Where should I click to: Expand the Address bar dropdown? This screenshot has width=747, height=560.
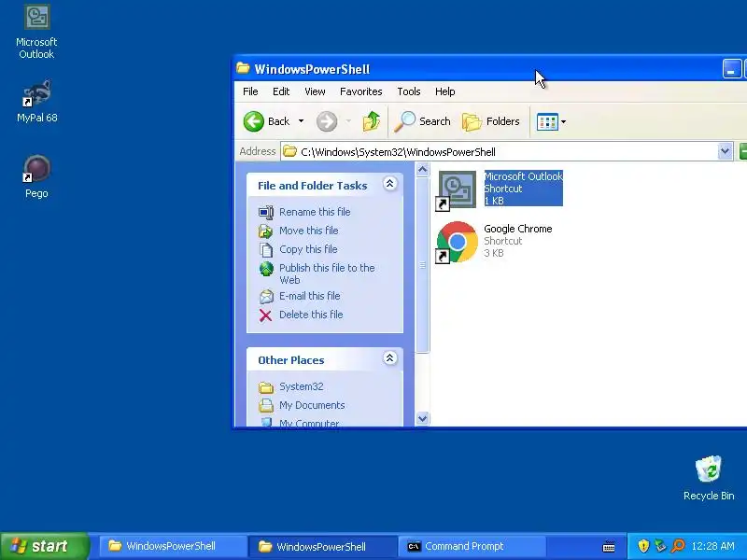[726, 152]
